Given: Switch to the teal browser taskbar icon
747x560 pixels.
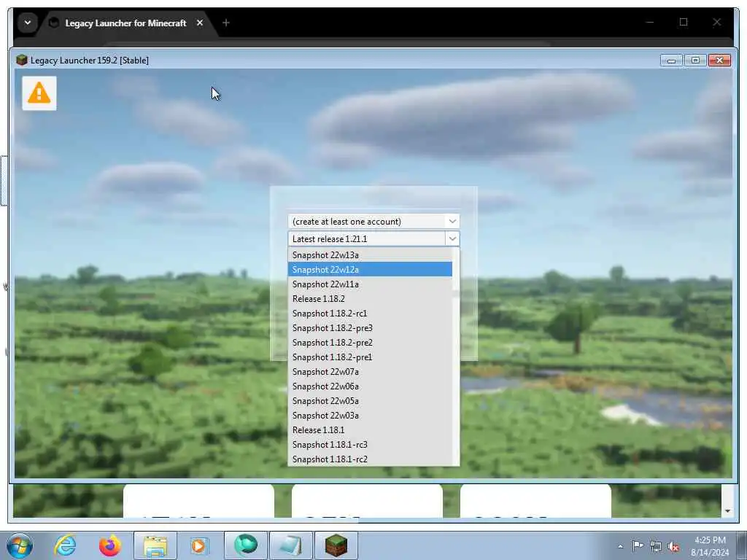Looking at the screenshot, I should [245, 545].
